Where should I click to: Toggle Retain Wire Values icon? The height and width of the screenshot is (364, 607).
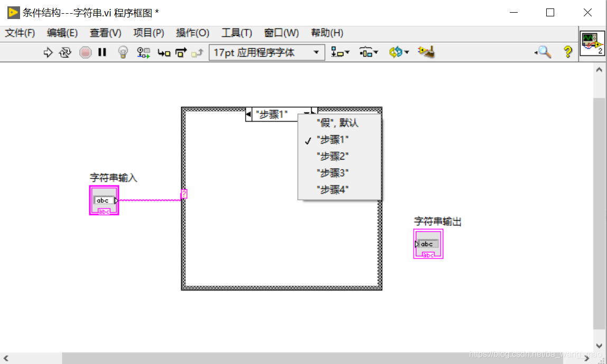point(144,52)
